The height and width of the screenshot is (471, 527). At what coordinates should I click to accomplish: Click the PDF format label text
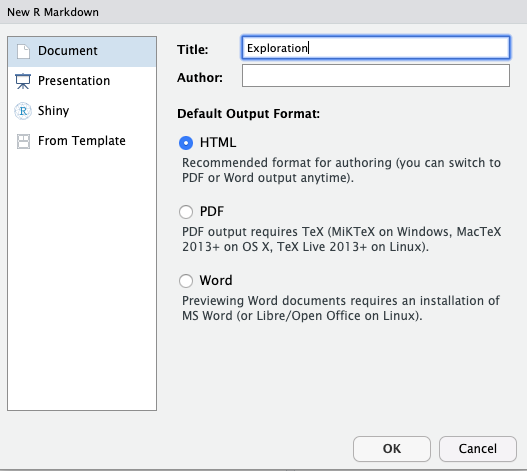point(212,211)
